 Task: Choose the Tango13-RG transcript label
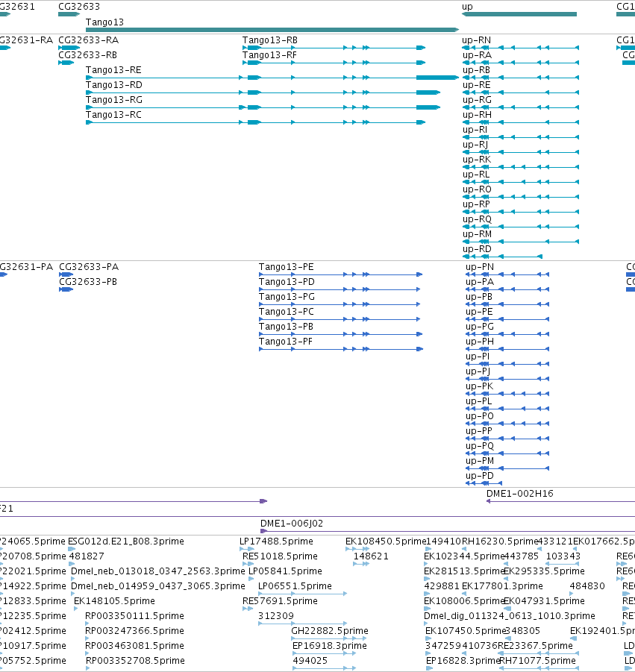114,100
